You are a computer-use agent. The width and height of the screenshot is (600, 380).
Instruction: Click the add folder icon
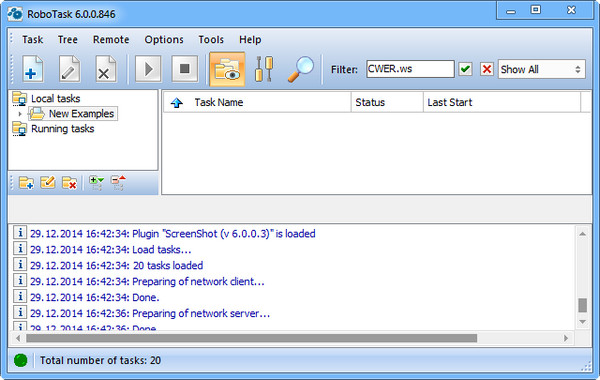pos(26,183)
